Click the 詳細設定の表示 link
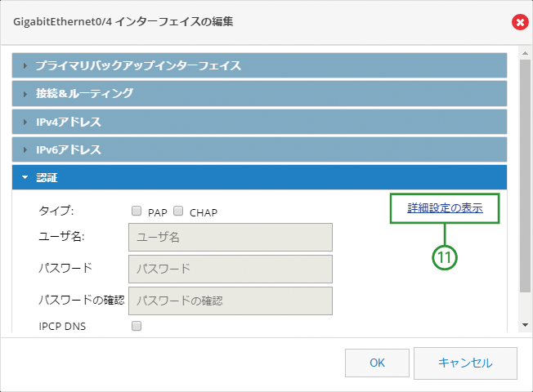The width and height of the screenshot is (533, 392). (x=445, y=208)
